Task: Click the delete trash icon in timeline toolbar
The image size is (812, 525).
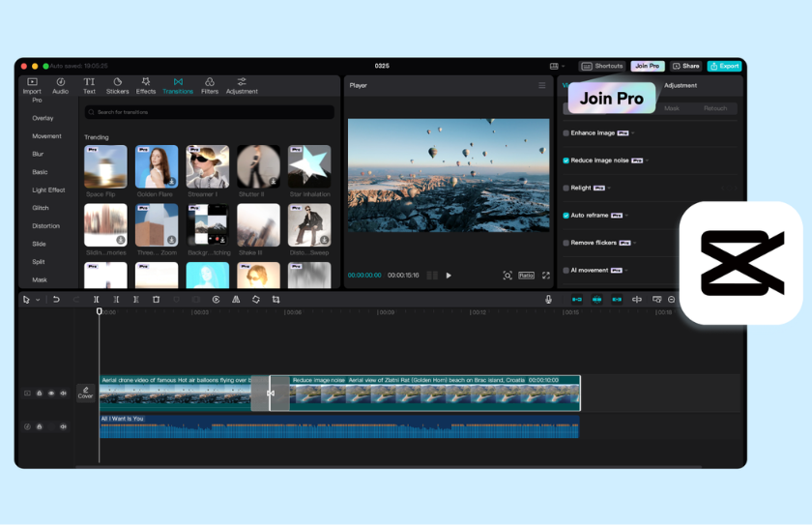Action: [x=156, y=300]
